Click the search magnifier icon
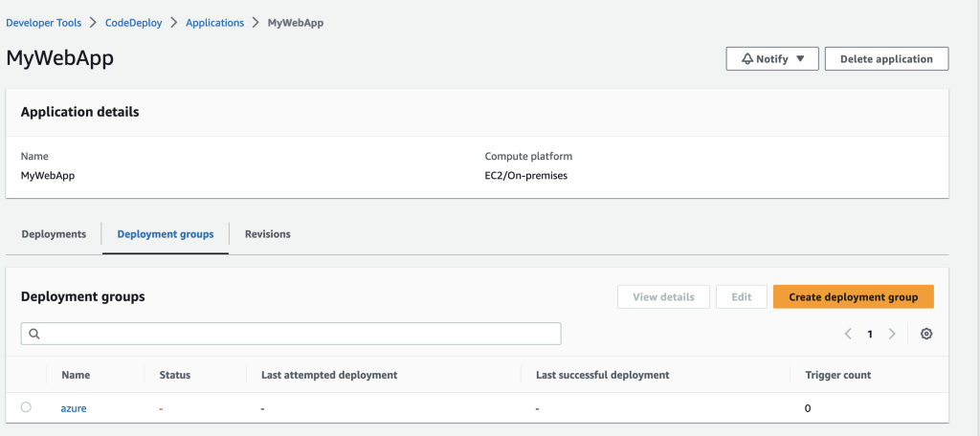 (34, 335)
